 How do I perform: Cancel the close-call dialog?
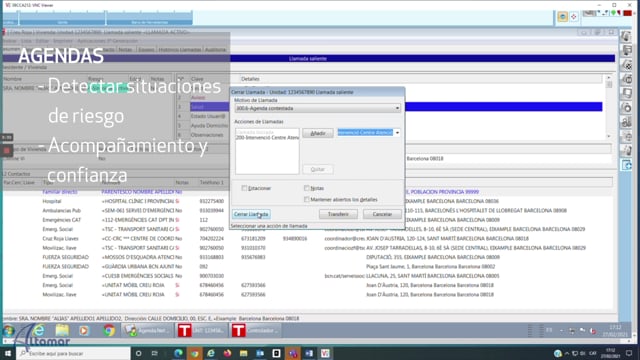(x=382, y=214)
